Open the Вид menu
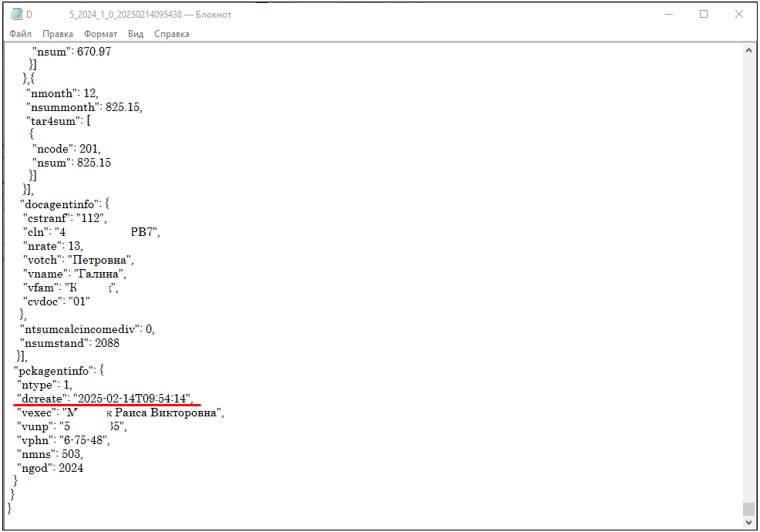Screen dimensions: 760x532 click(136, 34)
